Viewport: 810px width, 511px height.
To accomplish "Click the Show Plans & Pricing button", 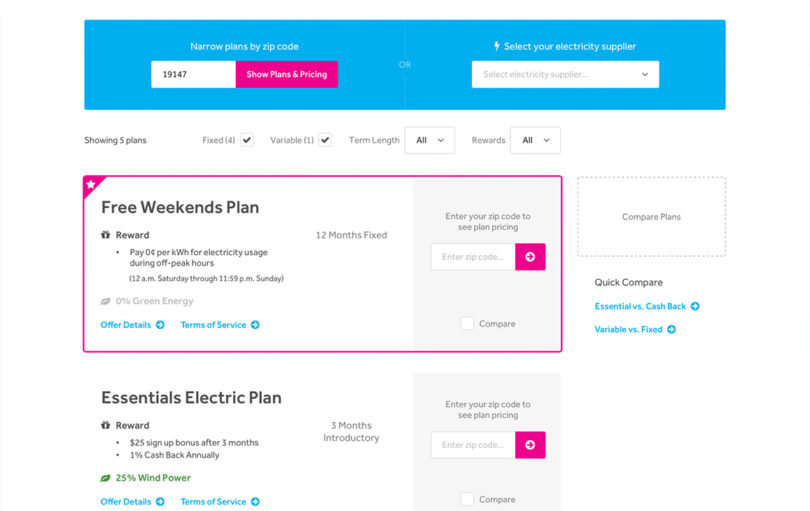I will (x=287, y=74).
